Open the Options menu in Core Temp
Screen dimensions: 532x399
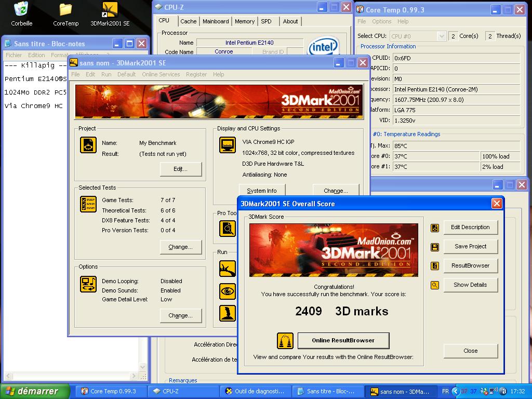(x=382, y=21)
